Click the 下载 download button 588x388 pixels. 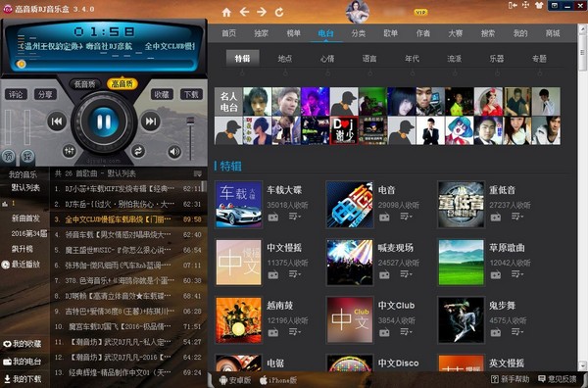click(192, 94)
